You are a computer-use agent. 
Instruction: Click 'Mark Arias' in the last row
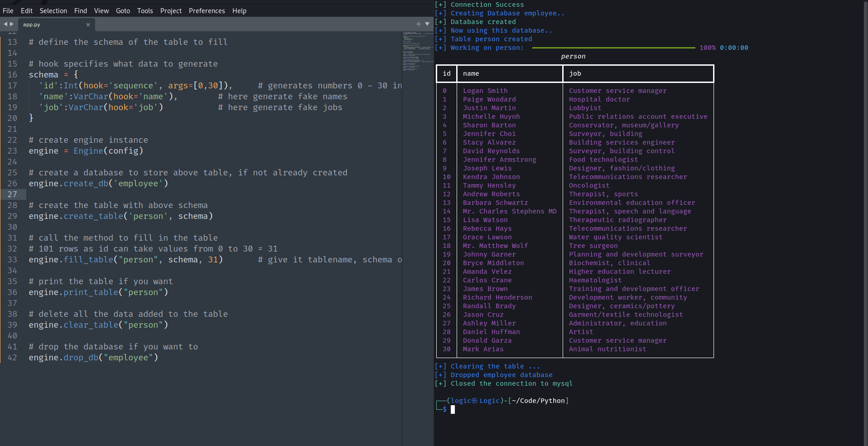point(483,349)
